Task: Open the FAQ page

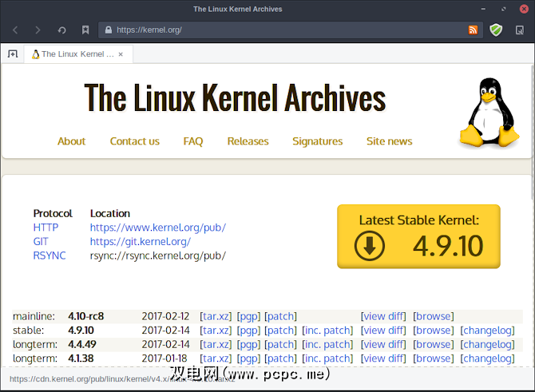Action: pos(193,141)
